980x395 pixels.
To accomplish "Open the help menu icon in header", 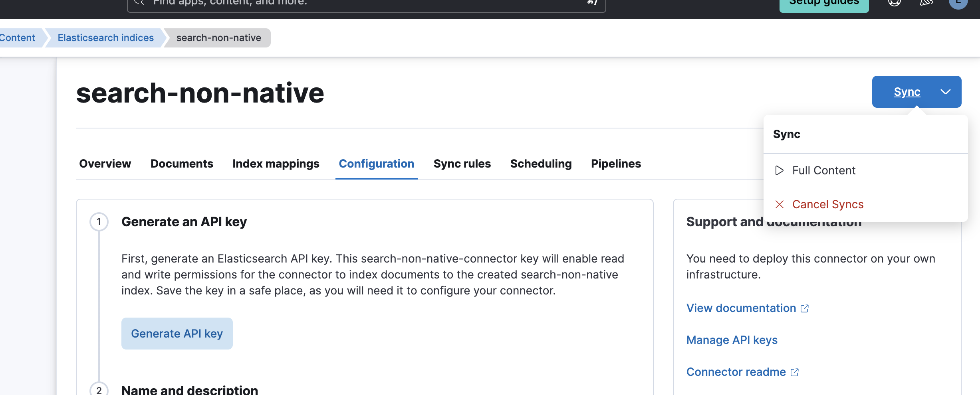I will pos(895,2).
